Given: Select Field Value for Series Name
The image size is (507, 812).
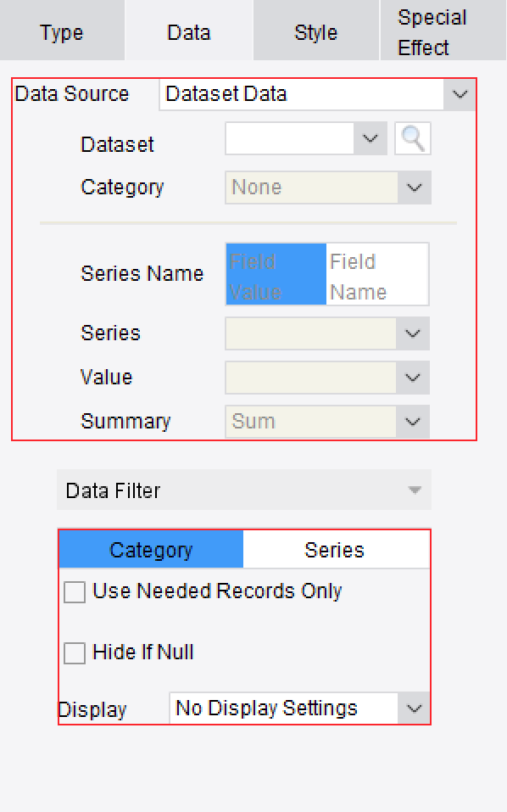Looking at the screenshot, I should pyautogui.click(x=275, y=273).
